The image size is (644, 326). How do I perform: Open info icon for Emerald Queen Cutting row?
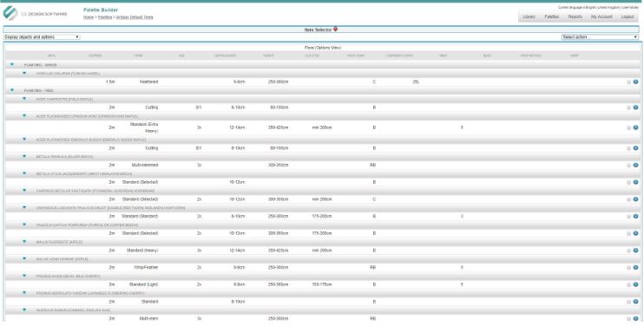[635, 148]
